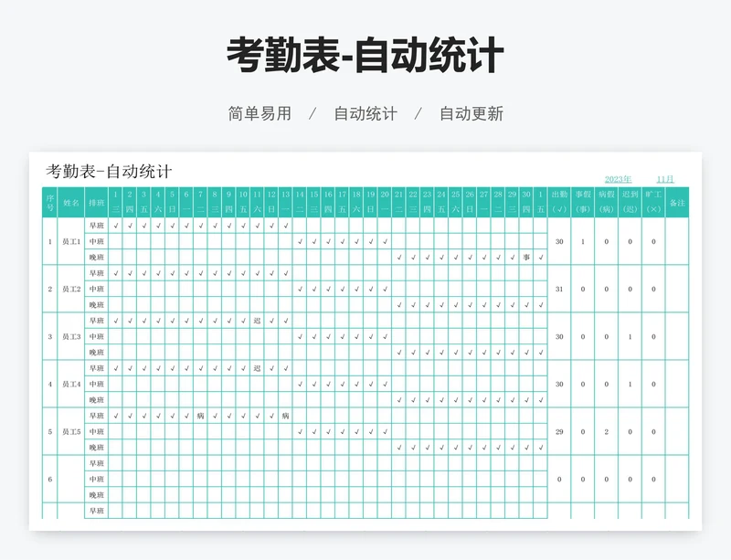Click serial number 3 in 序号 column

point(50,337)
